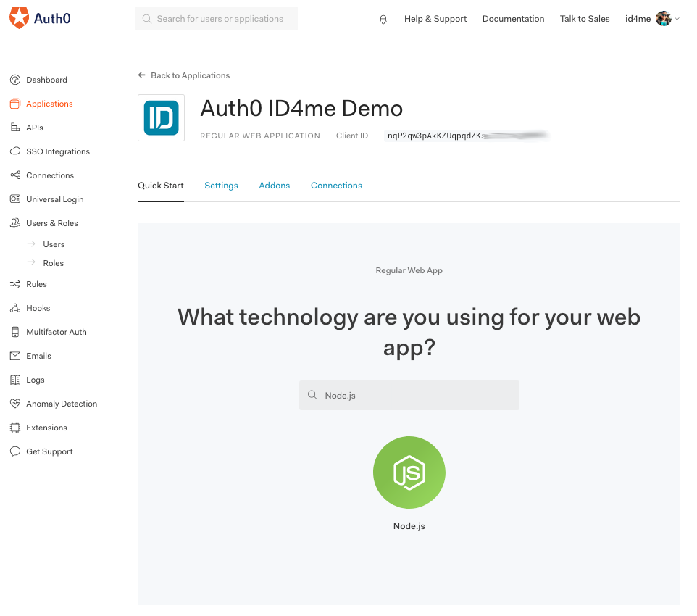Open the notifications bell icon
697x616 pixels.
(x=383, y=19)
